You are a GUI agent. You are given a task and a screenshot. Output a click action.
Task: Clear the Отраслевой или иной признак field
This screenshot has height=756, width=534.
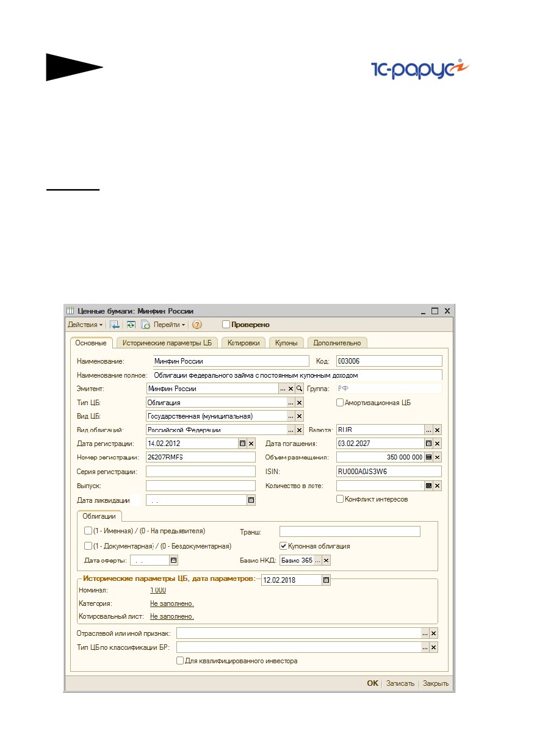434,634
